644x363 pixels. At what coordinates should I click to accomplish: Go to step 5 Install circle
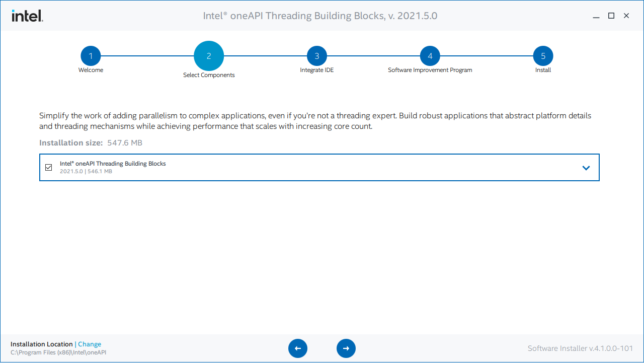pyautogui.click(x=543, y=56)
